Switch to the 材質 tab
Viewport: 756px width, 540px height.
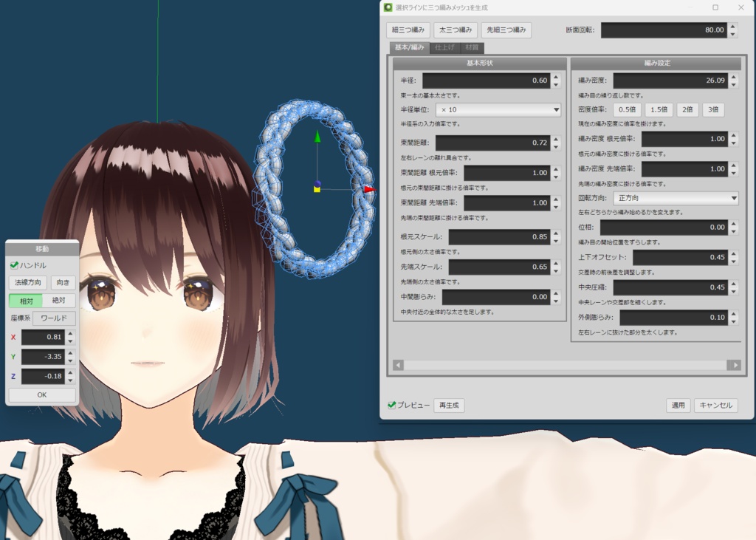(472, 47)
